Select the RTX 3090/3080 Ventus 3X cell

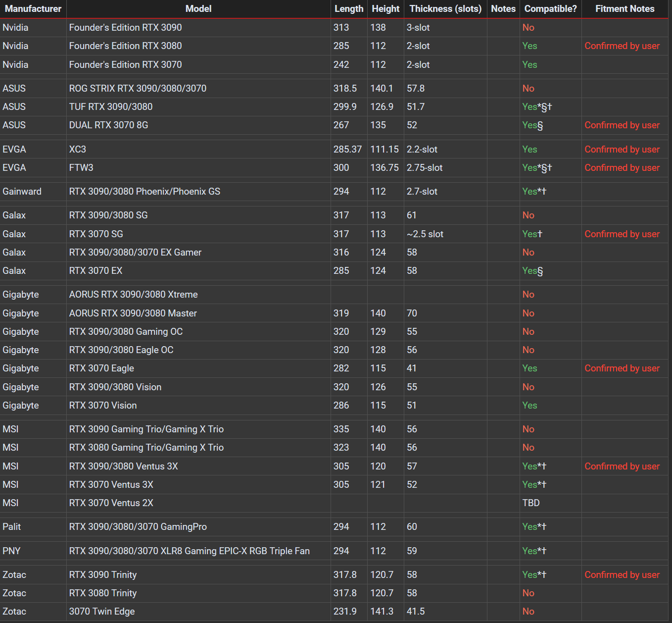(x=198, y=467)
